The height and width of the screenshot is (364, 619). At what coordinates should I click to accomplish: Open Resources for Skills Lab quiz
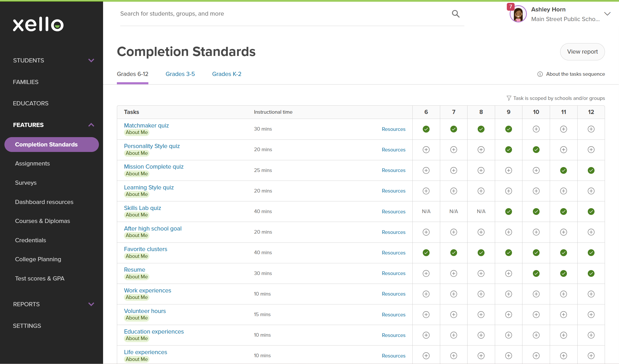point(394,212)
